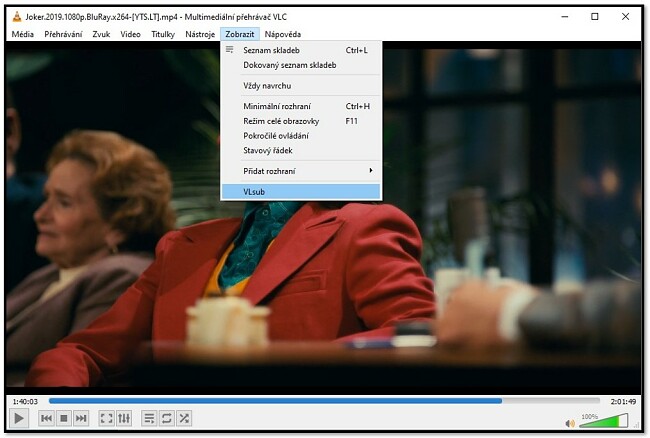
Task: Open the Video menu
Action: [131, 34]
